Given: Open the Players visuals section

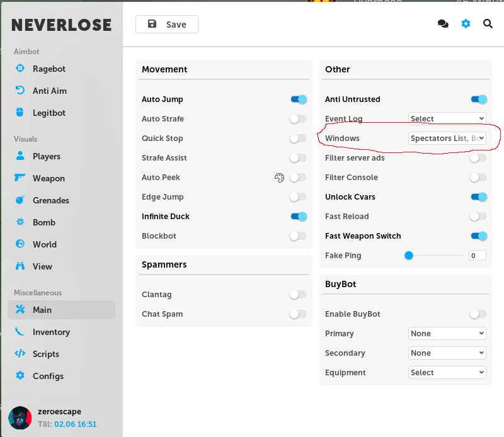Looking at the screenshot, I should click(x=61, y=156).
